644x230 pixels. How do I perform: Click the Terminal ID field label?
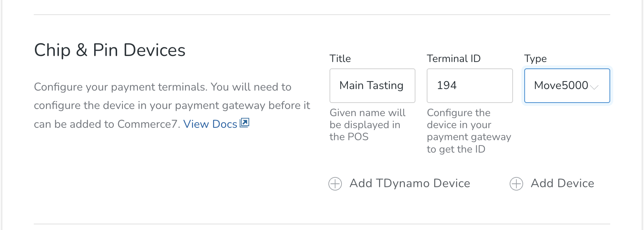[x=453, y=59]
